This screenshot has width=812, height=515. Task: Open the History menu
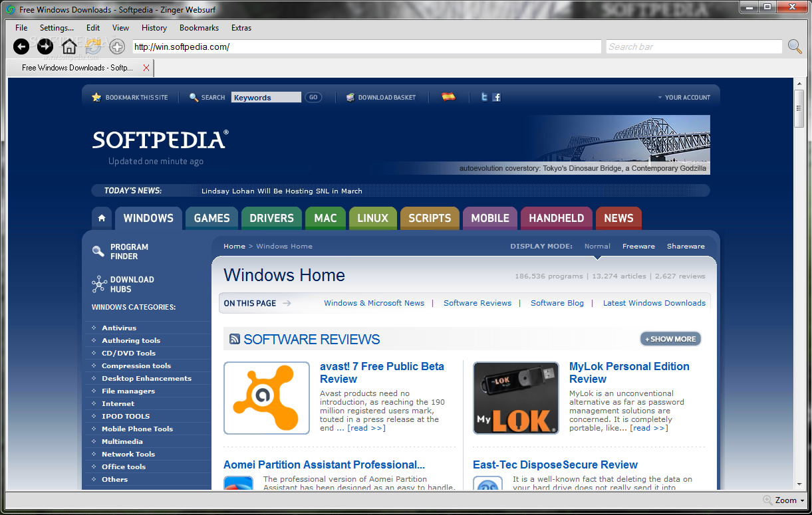[x=154, y=28]
